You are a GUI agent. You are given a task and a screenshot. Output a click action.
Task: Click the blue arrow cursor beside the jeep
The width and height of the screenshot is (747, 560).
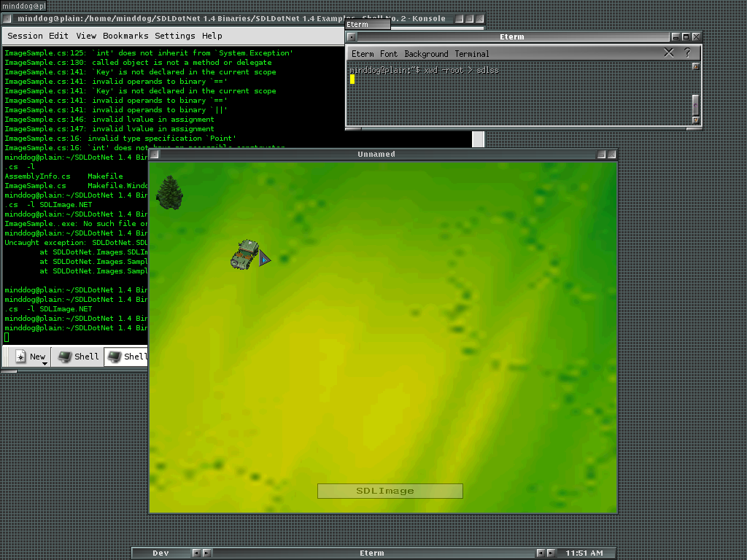[x=264, y=258]
